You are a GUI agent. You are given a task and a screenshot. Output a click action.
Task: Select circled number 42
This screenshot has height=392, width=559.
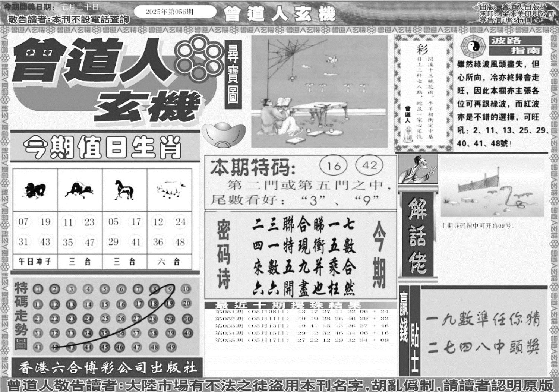point(370,165)
